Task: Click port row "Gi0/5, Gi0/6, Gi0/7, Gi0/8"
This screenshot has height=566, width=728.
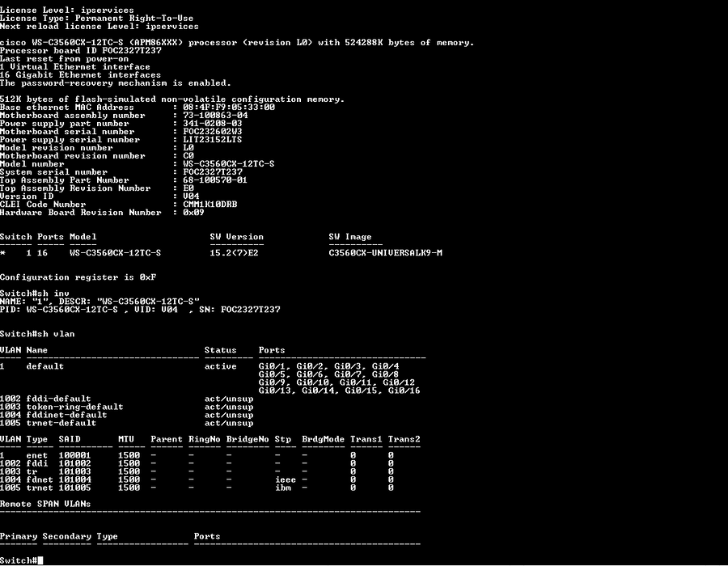Action: point(328,374)
